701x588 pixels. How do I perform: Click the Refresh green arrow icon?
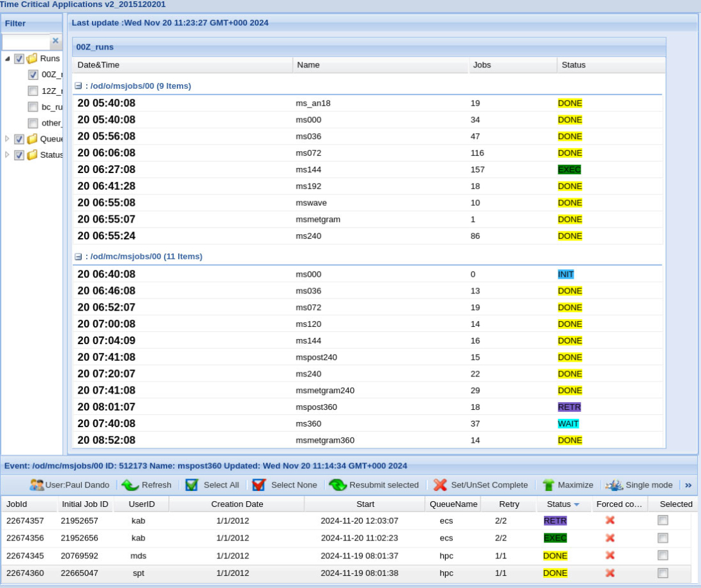(130, 484)
